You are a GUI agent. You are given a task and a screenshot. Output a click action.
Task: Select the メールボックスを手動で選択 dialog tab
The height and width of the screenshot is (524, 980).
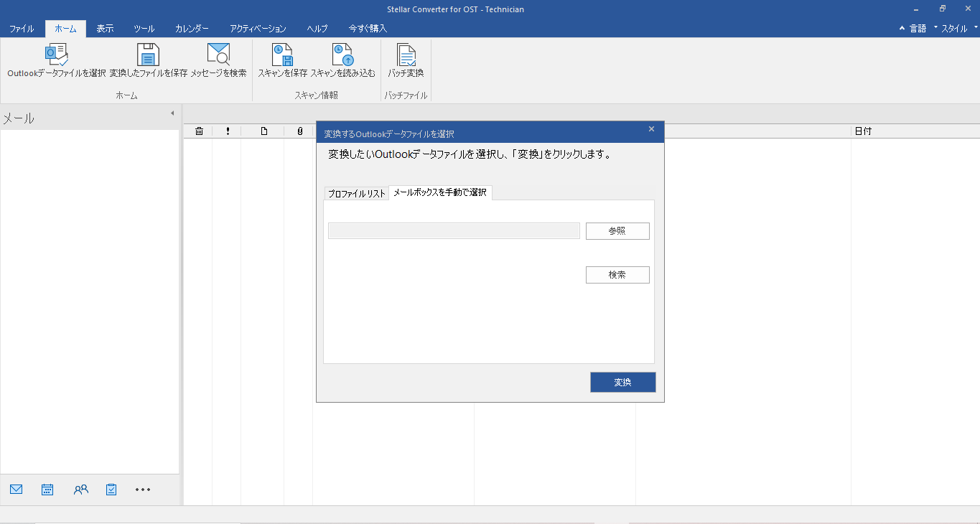point(440,192)
